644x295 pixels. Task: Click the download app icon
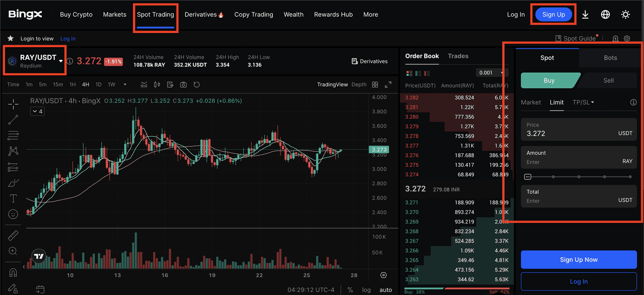585,15
